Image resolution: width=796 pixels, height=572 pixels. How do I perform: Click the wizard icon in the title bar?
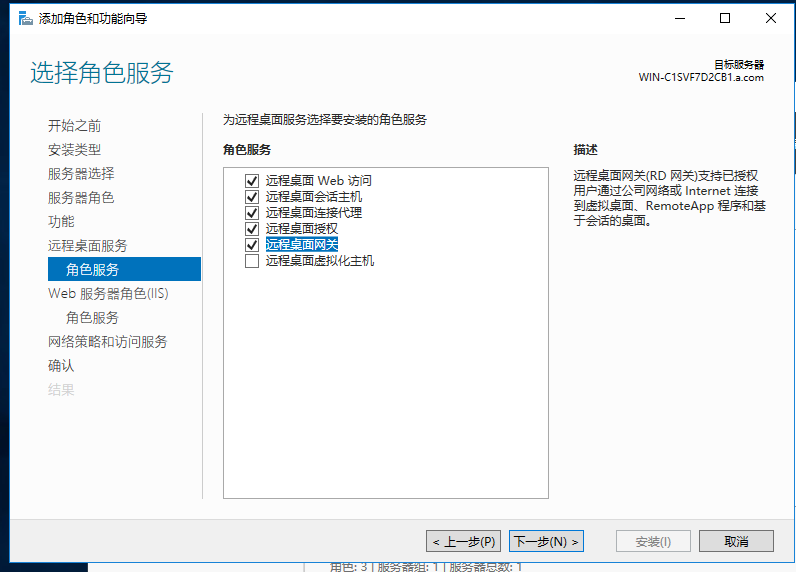[25, 18]
